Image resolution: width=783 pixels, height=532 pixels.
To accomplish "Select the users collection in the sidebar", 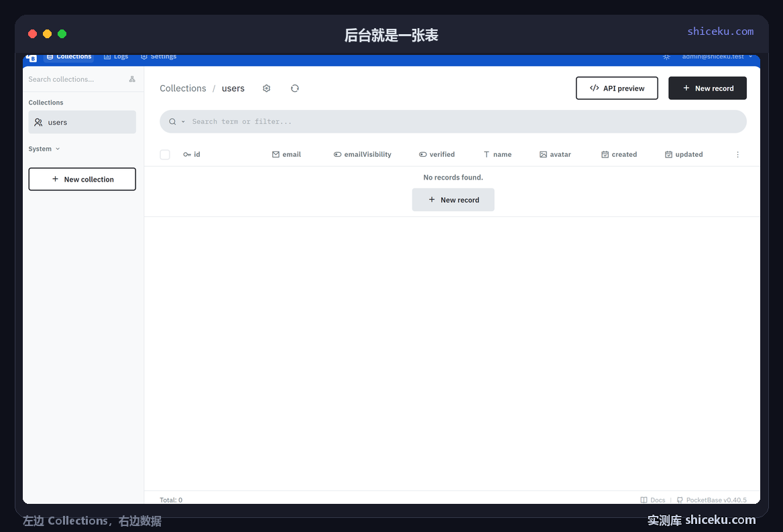I will click(x=82, y=122).
